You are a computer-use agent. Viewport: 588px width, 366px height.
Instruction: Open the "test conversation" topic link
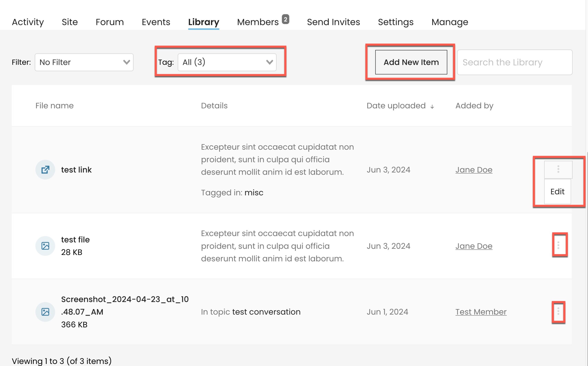pyautogui.click(x=266, y=312)
